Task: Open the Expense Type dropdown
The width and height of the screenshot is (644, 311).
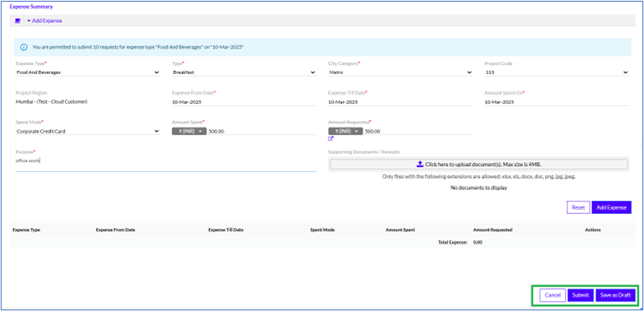Action: (88, 72)
